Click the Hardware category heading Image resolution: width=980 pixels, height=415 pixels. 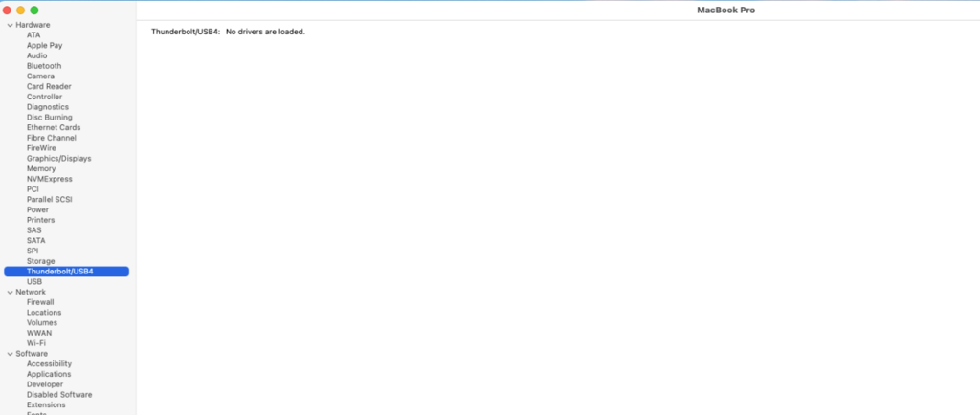pos(33,25)
